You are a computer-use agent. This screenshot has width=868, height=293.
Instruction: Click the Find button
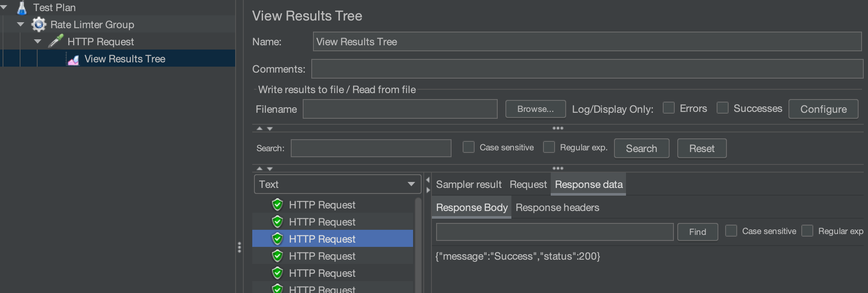pyautogui.click(x=697, y=232)
